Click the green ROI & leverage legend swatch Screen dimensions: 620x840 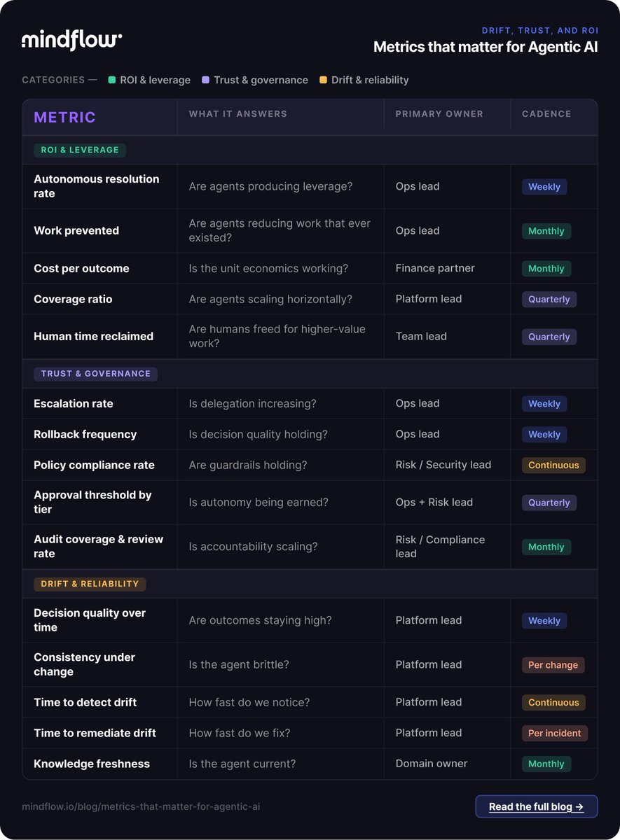coord(112,80)
